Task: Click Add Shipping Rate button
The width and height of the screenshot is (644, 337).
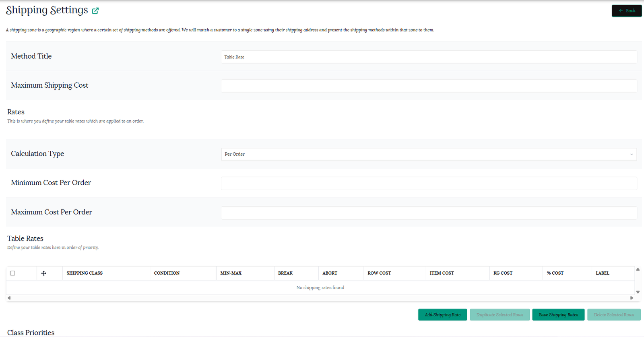Action: point(442,314)
